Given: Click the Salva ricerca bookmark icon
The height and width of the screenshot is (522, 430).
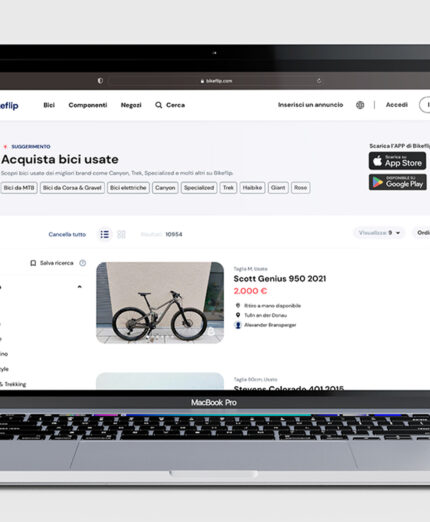Looking at the screenshot, I should (33, 263).
